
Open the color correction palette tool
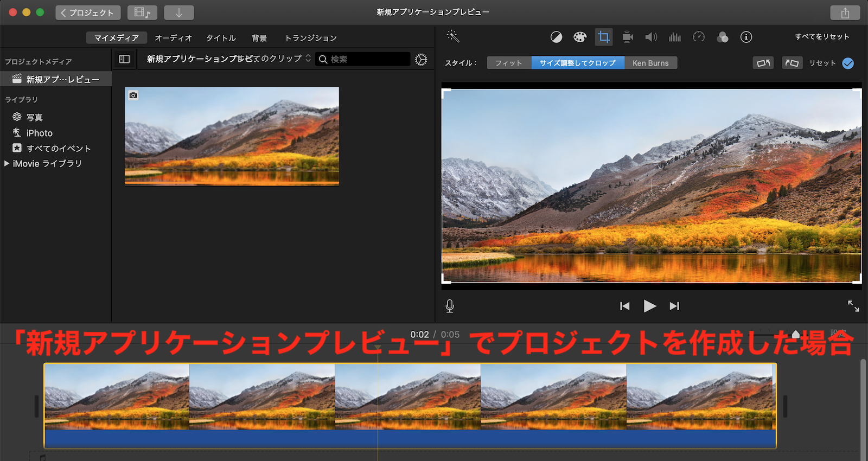580,37
